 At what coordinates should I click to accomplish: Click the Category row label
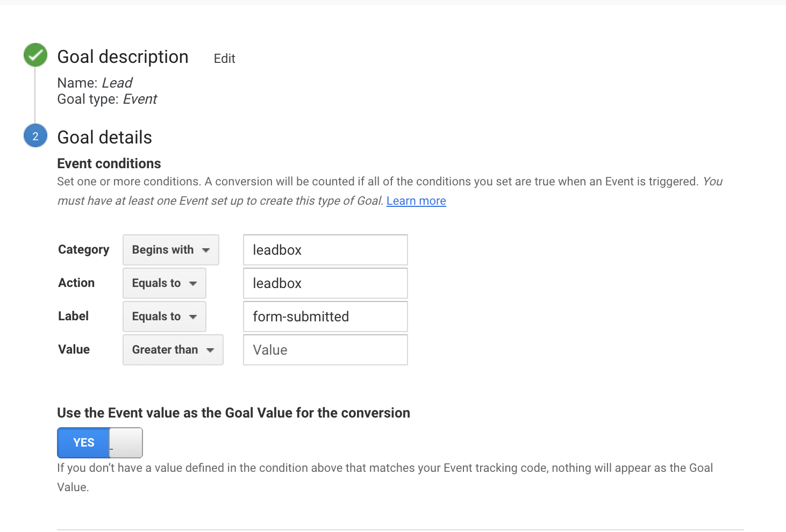pyautogui.click(x=84, y=249)
